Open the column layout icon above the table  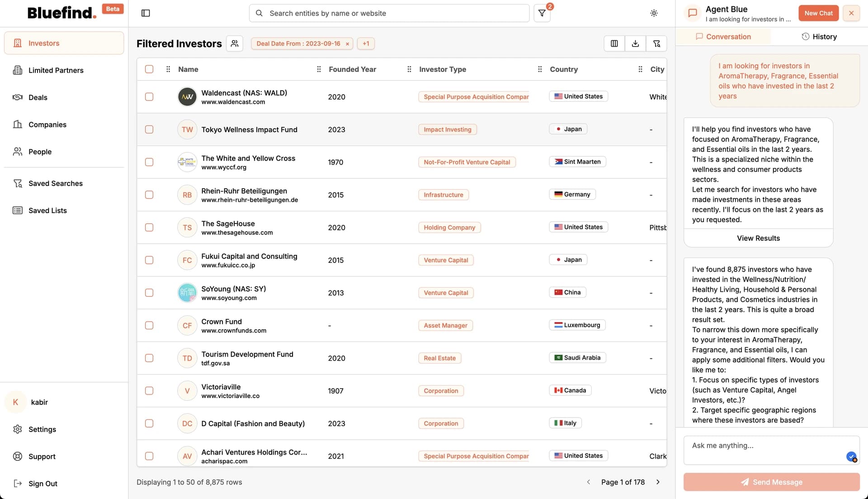point(613,43)
